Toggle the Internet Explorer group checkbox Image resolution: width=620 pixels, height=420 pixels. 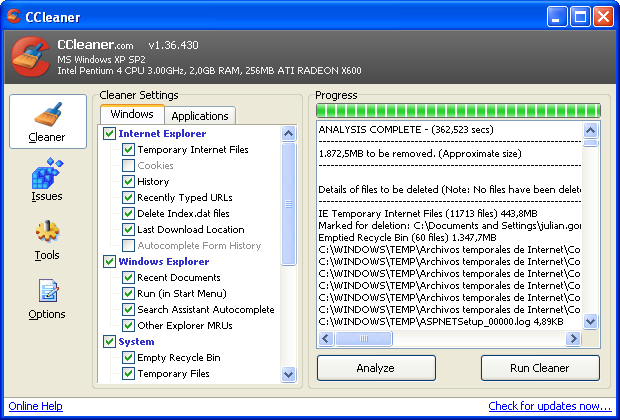[109, 134]
